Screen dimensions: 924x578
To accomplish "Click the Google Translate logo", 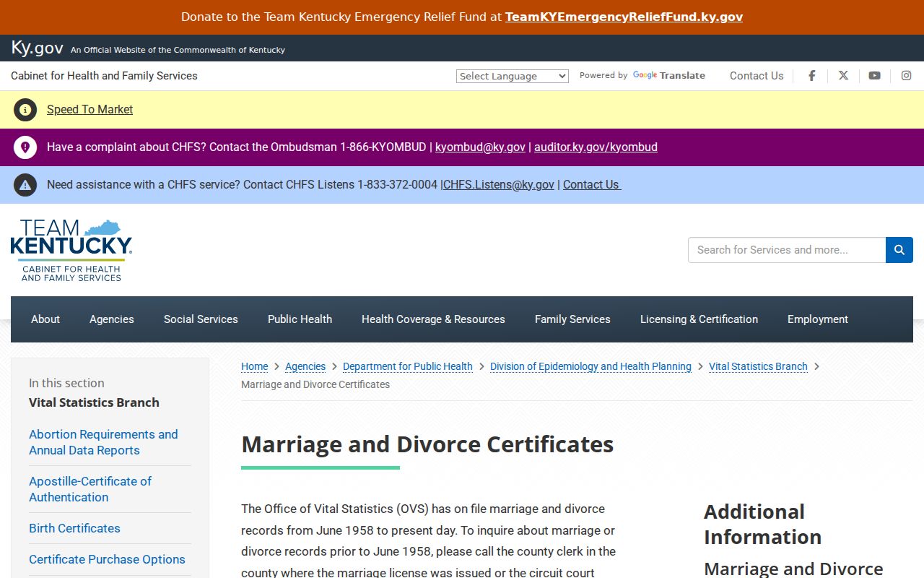I will 668,75.
